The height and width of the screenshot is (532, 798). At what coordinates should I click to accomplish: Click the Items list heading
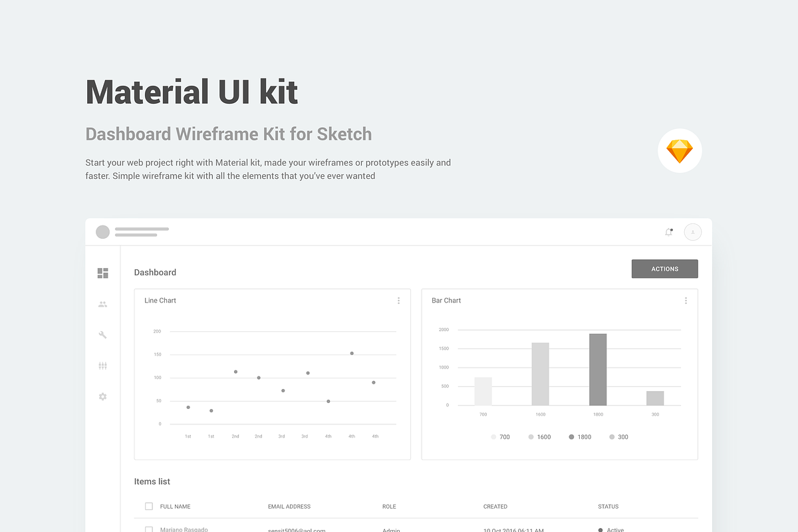pyautogui.click(x=152, y=481)
